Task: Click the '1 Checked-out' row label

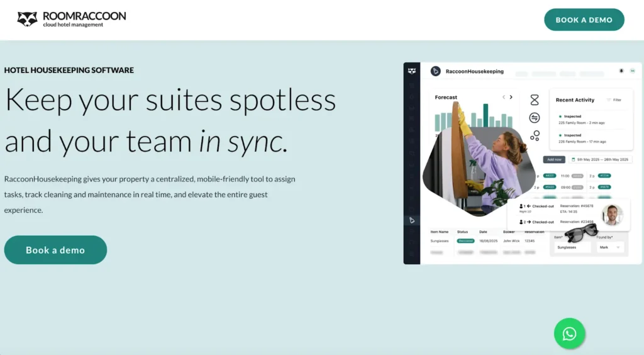Action: click(x=537, y=206)
